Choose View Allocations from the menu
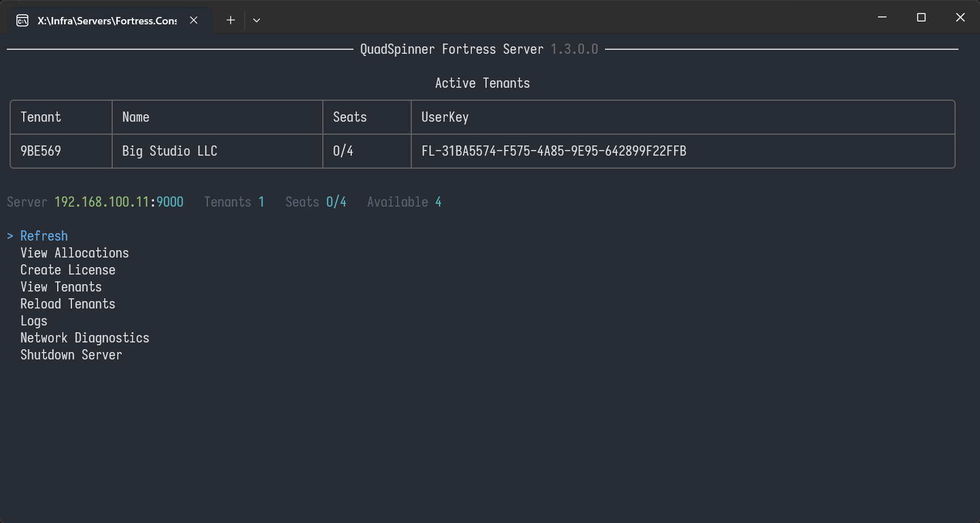 pyautogui.click(x=75, y=253)
